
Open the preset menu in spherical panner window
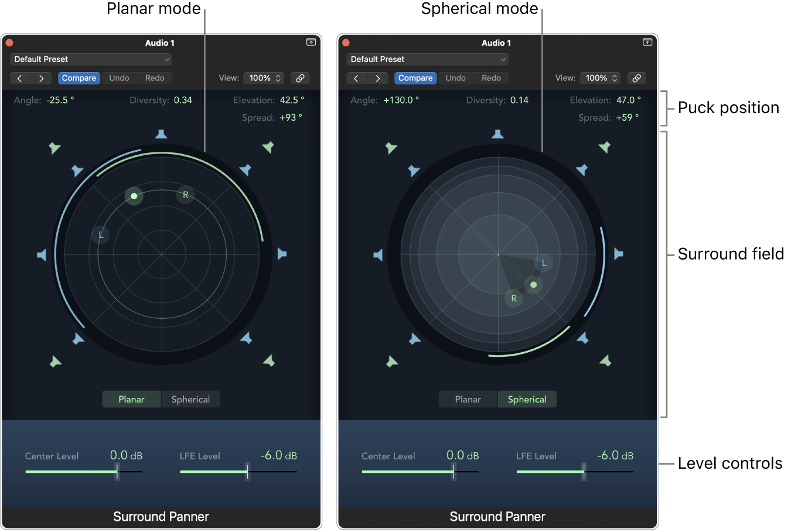click(x=427, y=59)
